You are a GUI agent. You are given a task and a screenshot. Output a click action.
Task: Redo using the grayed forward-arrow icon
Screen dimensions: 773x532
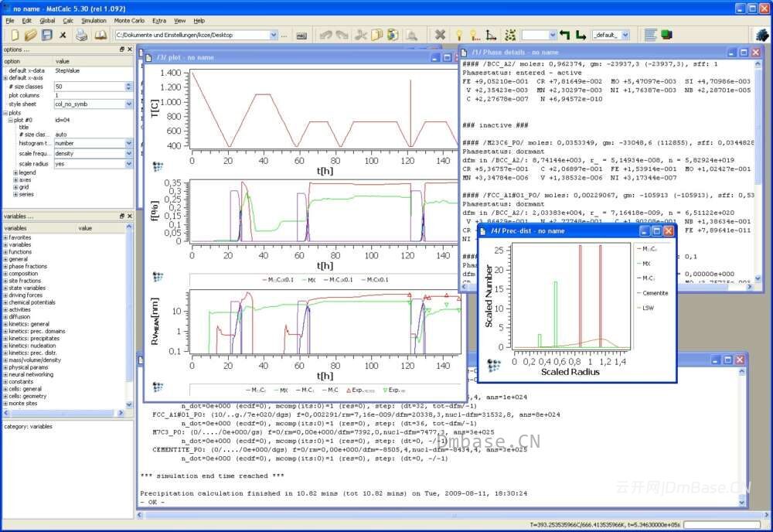click(x=342, y=35)
